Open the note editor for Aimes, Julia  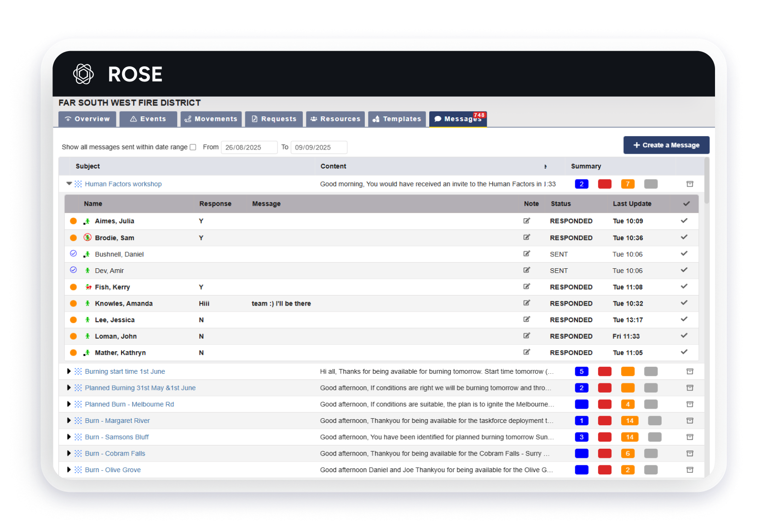[x=526, y=221]
